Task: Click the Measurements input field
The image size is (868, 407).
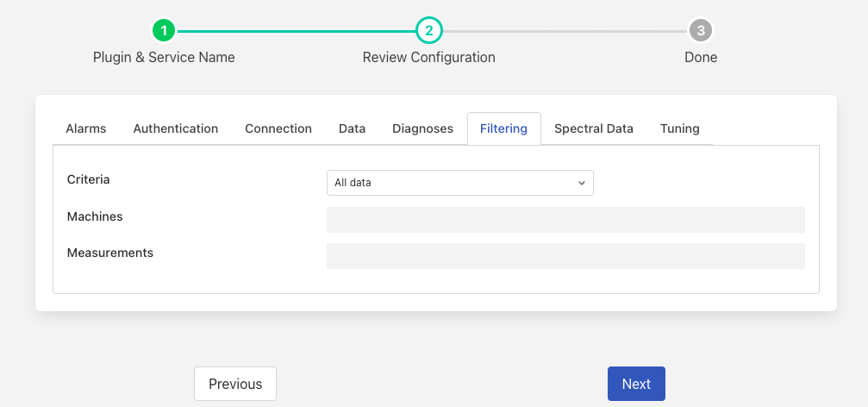Action: [565, 256]
